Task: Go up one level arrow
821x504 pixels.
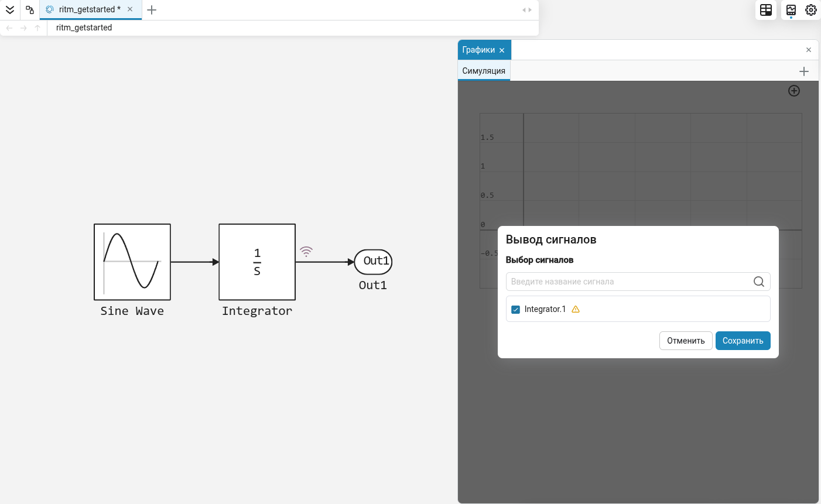Action: pyautogui.click(x=37, y=28)
